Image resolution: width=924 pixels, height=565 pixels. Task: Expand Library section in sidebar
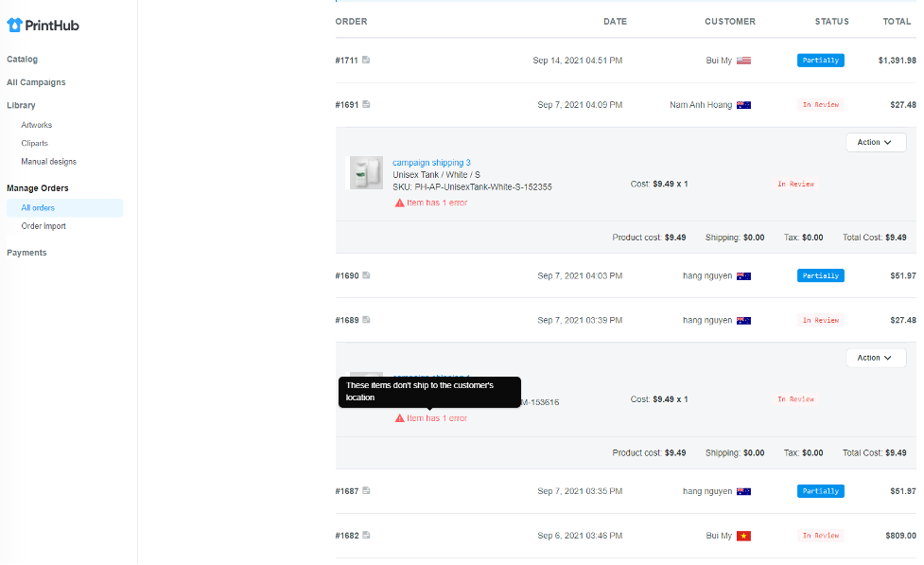pyautogui.click(x=21, y=105)
